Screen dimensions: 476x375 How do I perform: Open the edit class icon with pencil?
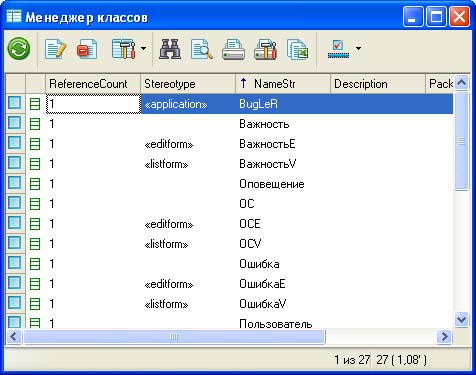click(55, 49)
